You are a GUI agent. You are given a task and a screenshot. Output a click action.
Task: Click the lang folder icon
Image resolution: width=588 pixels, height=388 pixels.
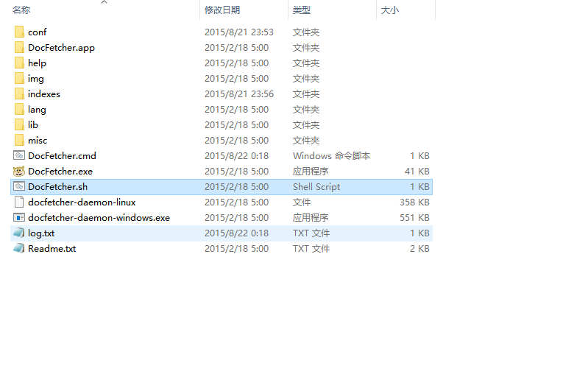19,109
